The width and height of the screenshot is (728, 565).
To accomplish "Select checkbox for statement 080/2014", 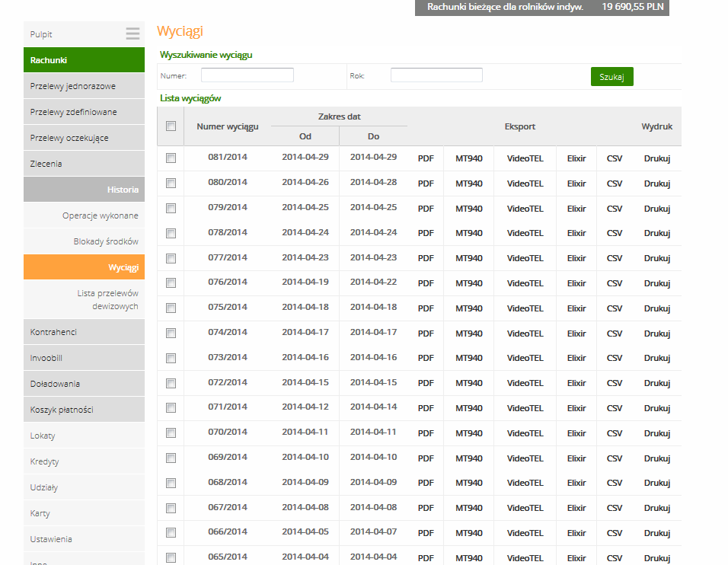I will 171,184.
